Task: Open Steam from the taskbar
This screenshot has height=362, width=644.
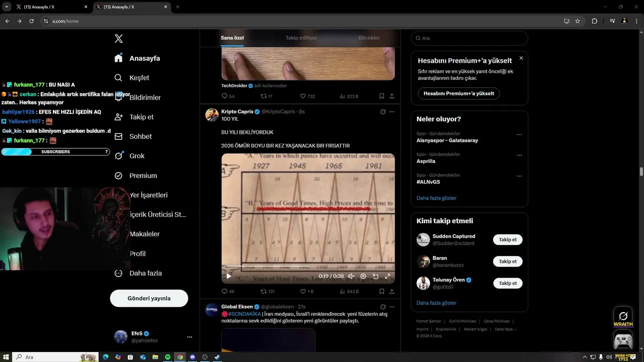Action: click(217, 357)
